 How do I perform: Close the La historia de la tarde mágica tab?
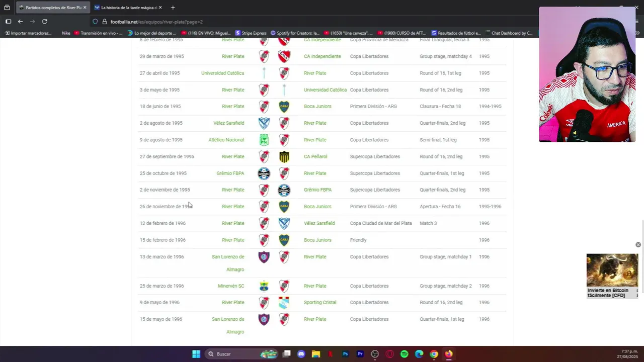(161, 8)
